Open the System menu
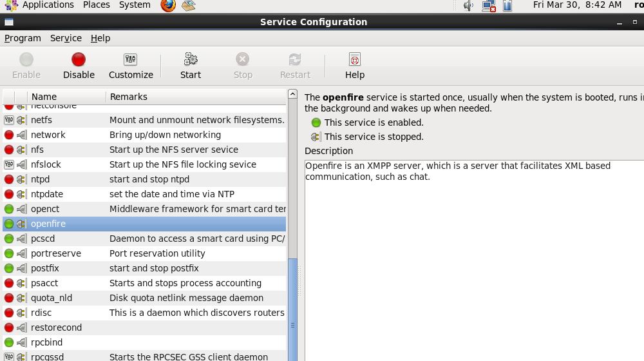Image resolution: width=644 pixels, height=361 pixels. pos(135,5)
